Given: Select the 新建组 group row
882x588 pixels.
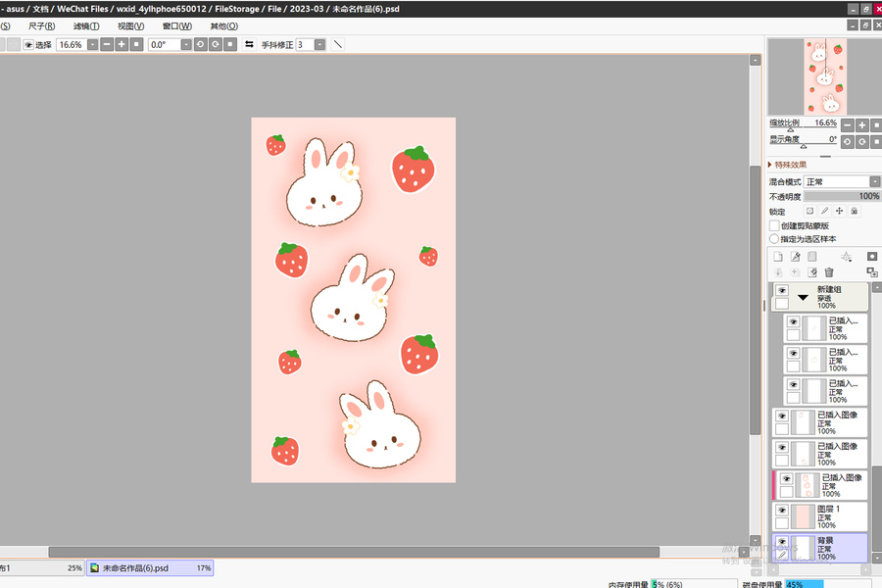Looking at the screenshot, I should 820,297.
